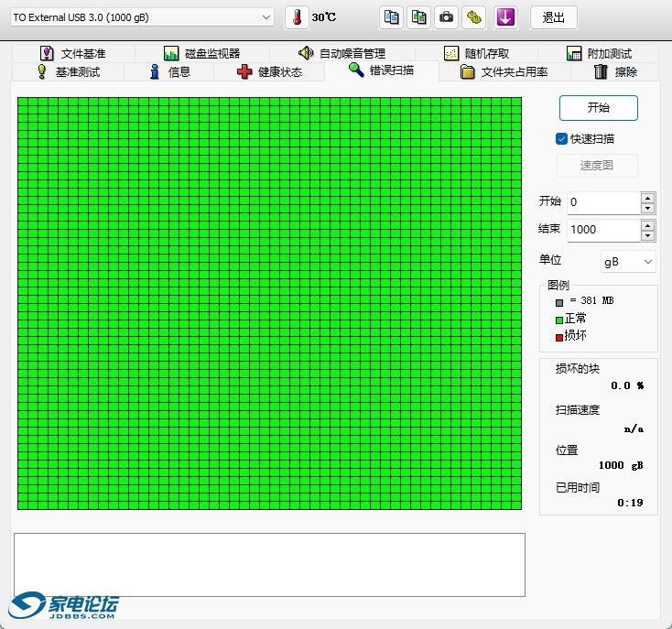Click the 基准测试 light bulb icon
672x629 pixels.
(41, 71)
